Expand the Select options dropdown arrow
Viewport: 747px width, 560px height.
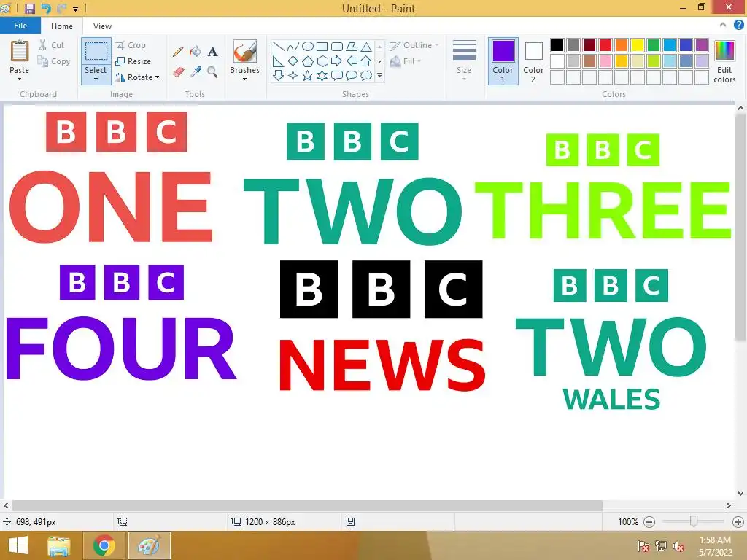96,79
